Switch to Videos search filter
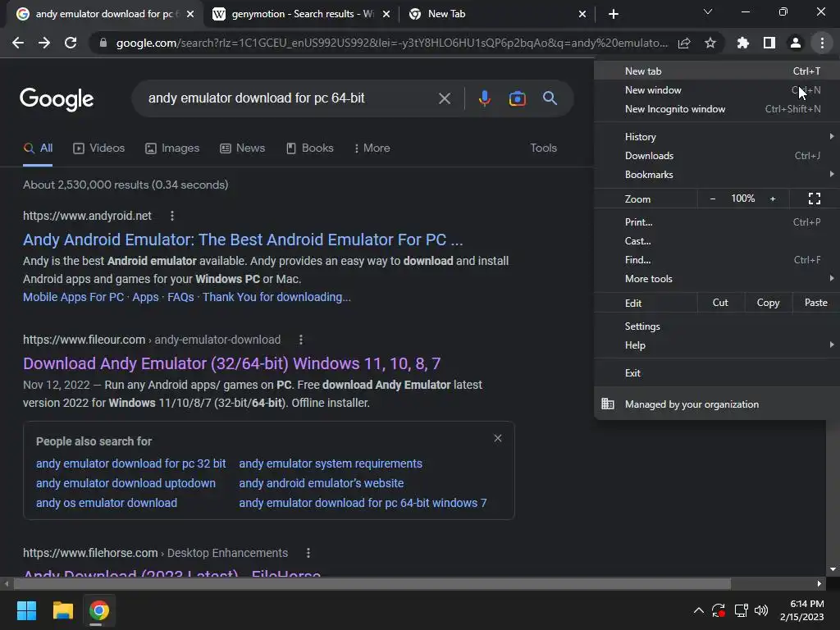840x630 pixels. click(98, 148)
